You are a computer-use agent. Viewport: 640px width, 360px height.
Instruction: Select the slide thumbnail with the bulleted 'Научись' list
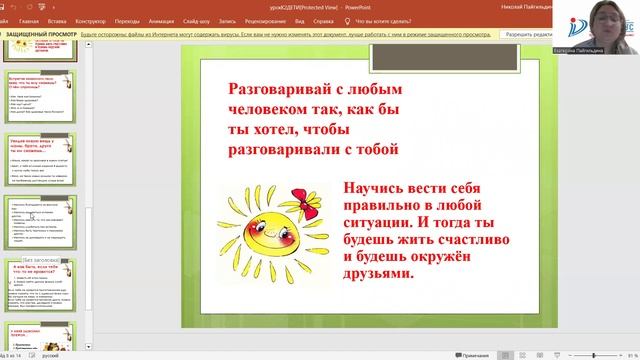click(x=40, y=222)
